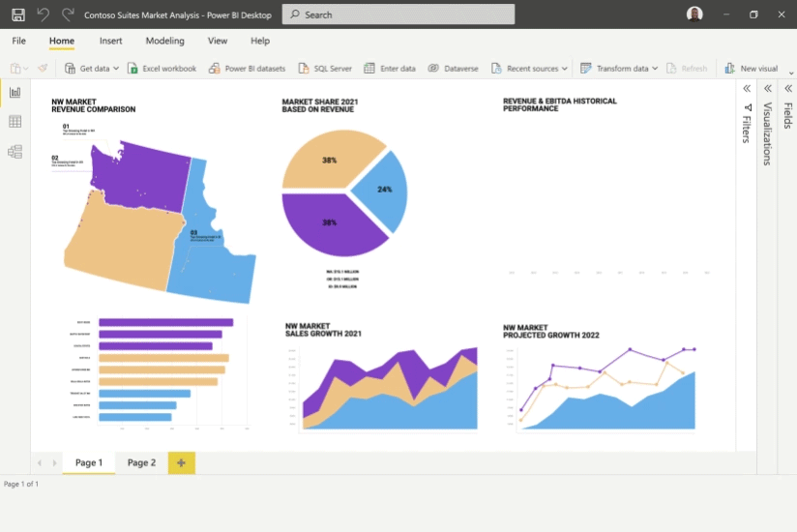Switch to Page 2 tab
This screenshot has width=797, height=532.
pos(141,462)
